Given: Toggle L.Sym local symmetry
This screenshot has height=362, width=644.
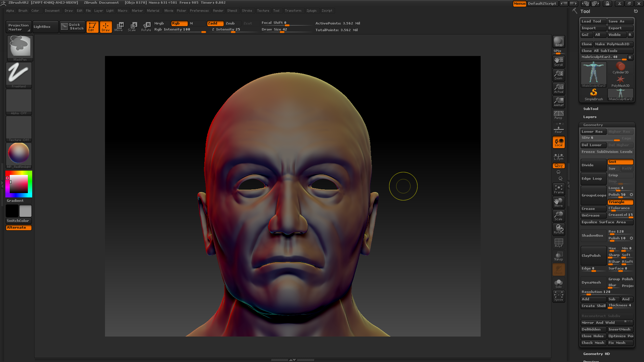Looking at the screenshot, I should pos(558,157).
